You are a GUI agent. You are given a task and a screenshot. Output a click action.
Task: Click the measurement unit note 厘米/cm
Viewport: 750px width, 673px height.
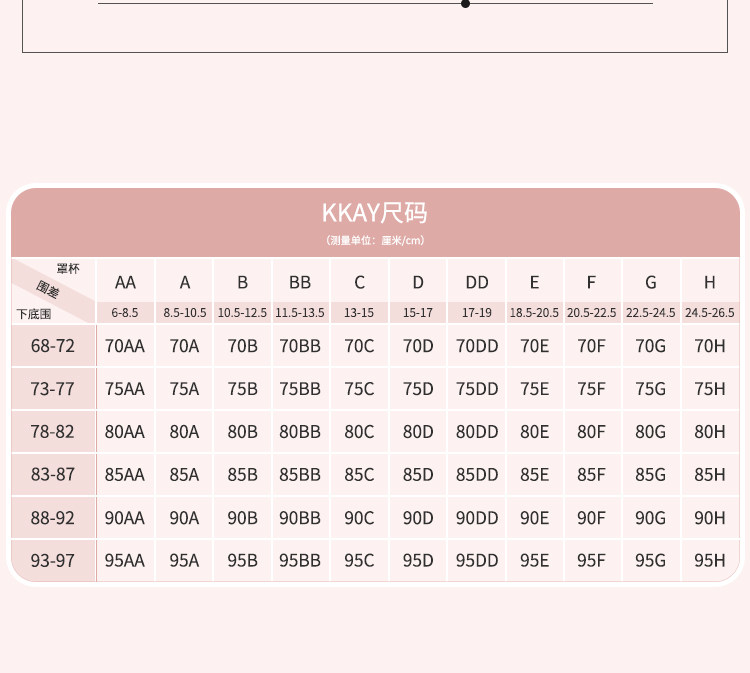[x=375, y=240]
